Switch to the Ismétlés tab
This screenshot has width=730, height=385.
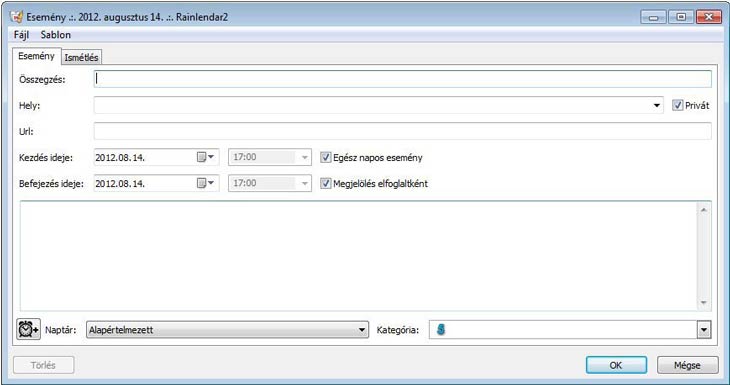pyautogui.click(x=81, y=58)
